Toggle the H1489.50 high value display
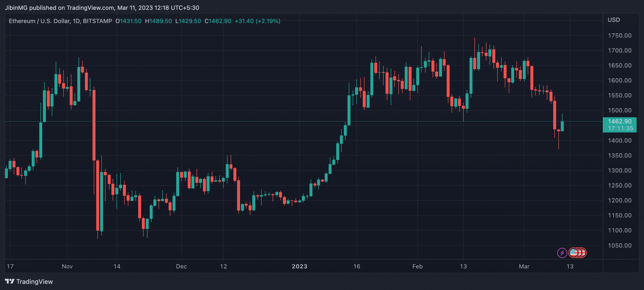Screen dimensions: 644x290 click(158, 21)
